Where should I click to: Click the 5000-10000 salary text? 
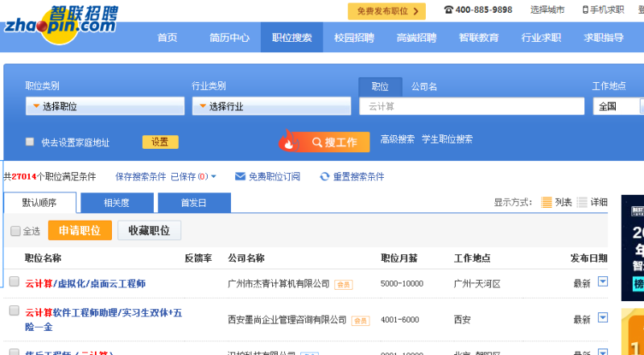pyautogui.click(x=402, y=283)
